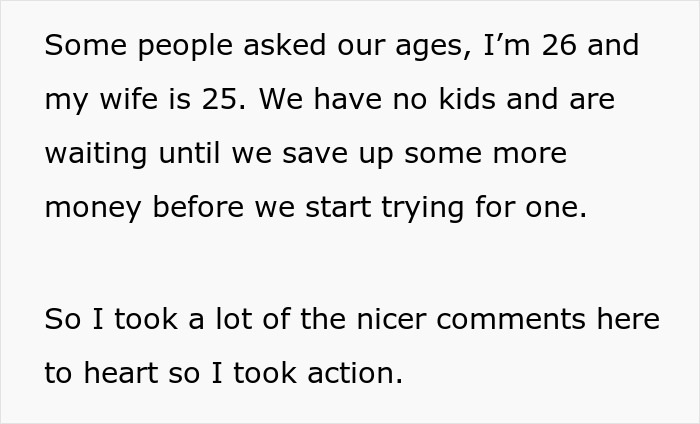This screenshot has width=700, height=424.
Task: Click the word "start" in the paragraph
Action: [341, 209]
